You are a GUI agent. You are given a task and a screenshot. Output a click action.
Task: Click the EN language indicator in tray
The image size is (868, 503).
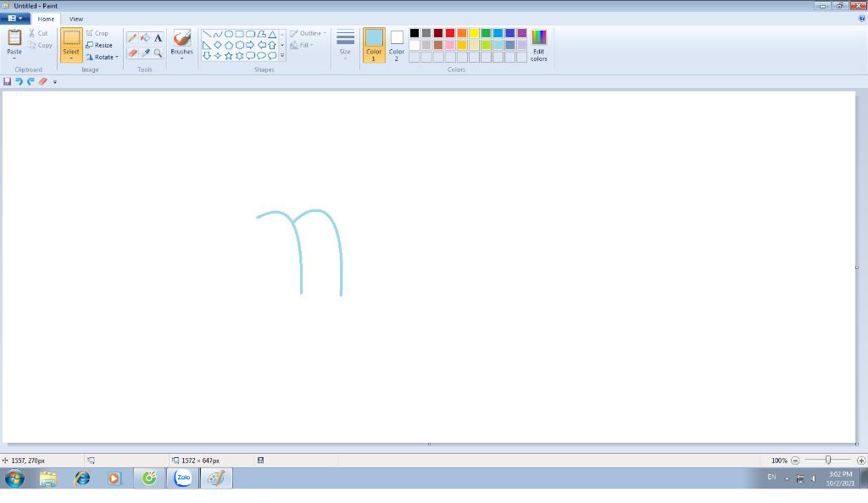[x=771, y=477]
